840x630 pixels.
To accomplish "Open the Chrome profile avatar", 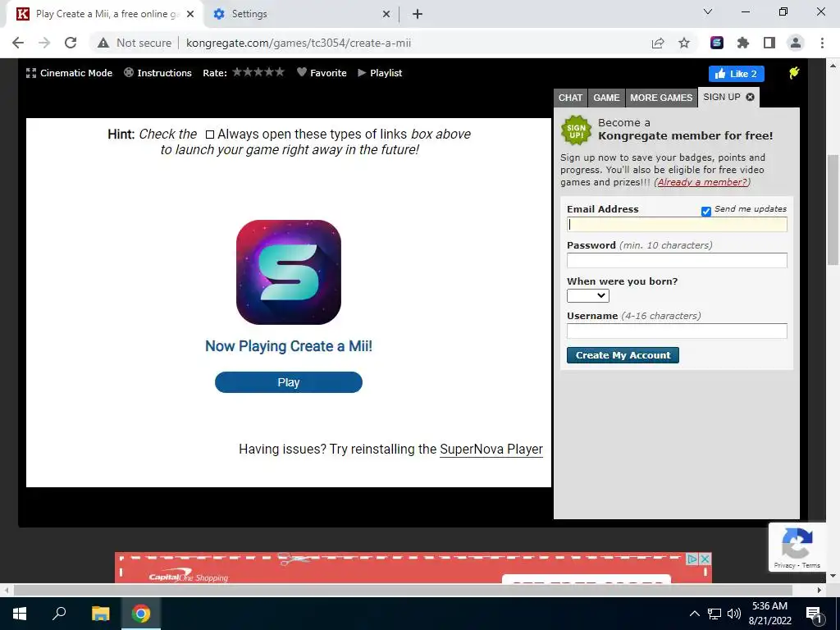I will [796, 43].
